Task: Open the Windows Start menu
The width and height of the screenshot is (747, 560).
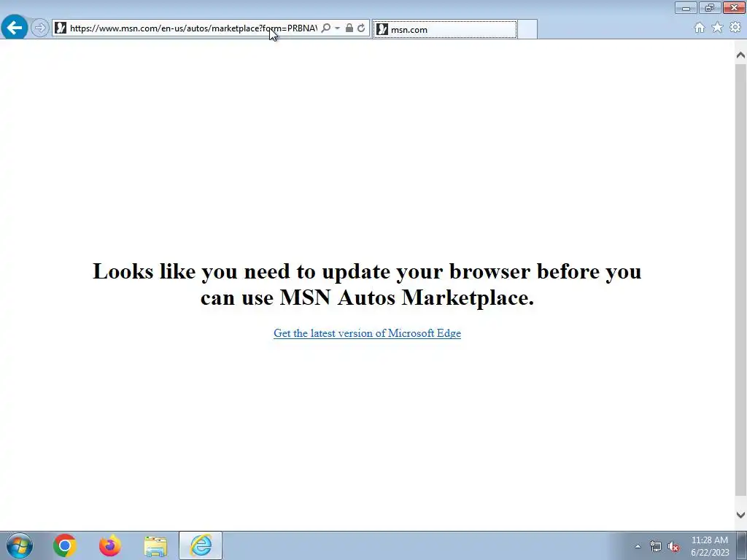Action: click(x=20, y=545)
